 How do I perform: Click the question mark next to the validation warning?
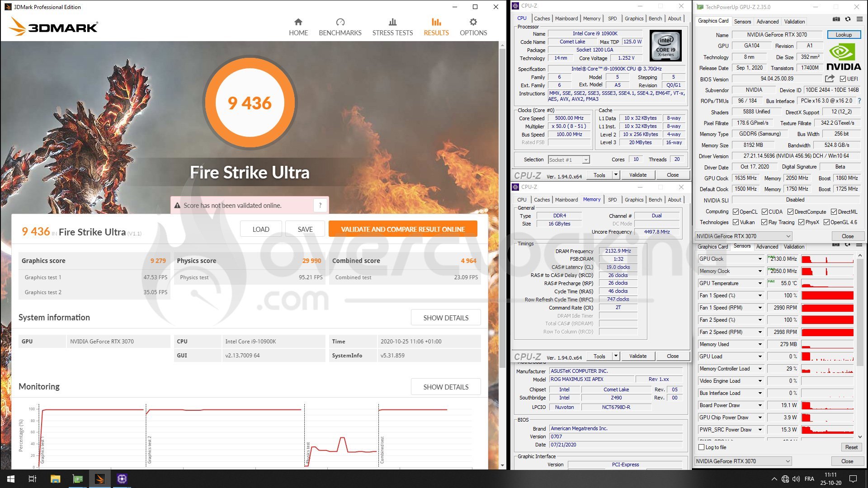coord(320,205)
